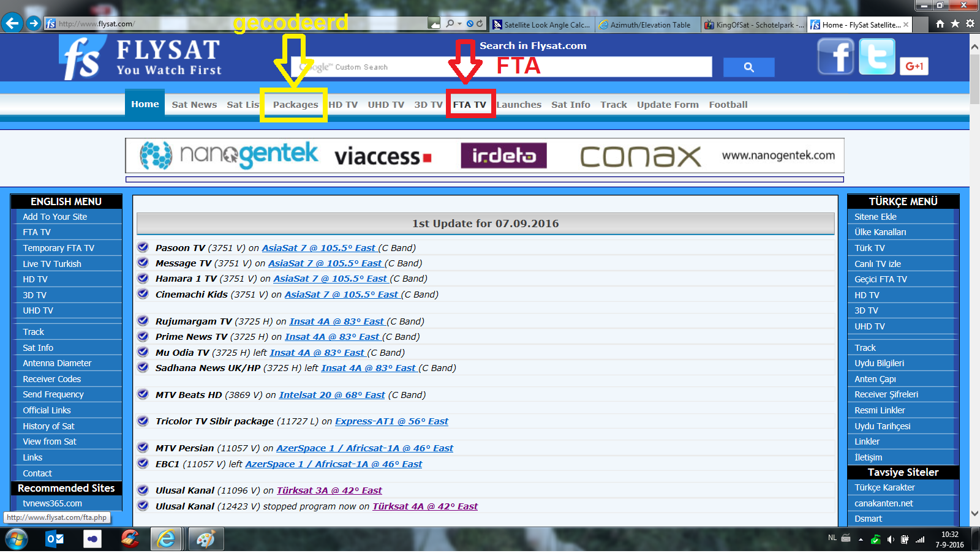
Task: Open Favorites star icon
Action: (x=955, y=24)
